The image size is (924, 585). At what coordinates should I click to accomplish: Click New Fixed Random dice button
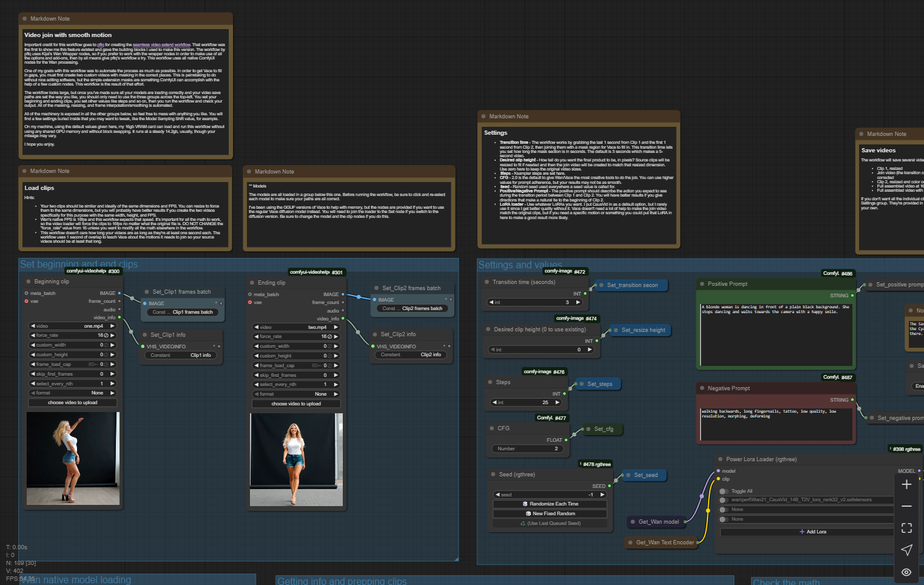pyautogui.click(x=550, y=513)
